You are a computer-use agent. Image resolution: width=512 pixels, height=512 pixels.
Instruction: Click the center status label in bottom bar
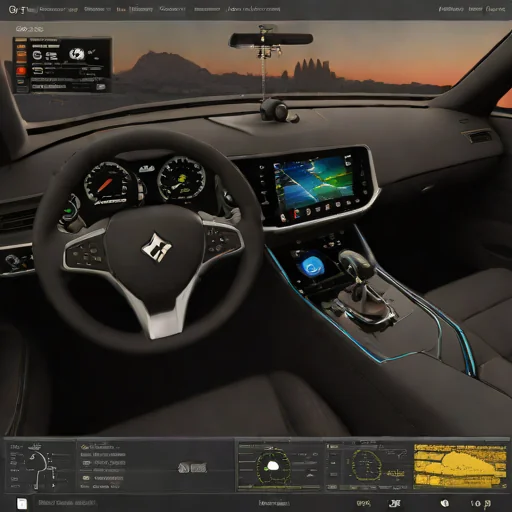pyautogui.click(x=274, y=503)
